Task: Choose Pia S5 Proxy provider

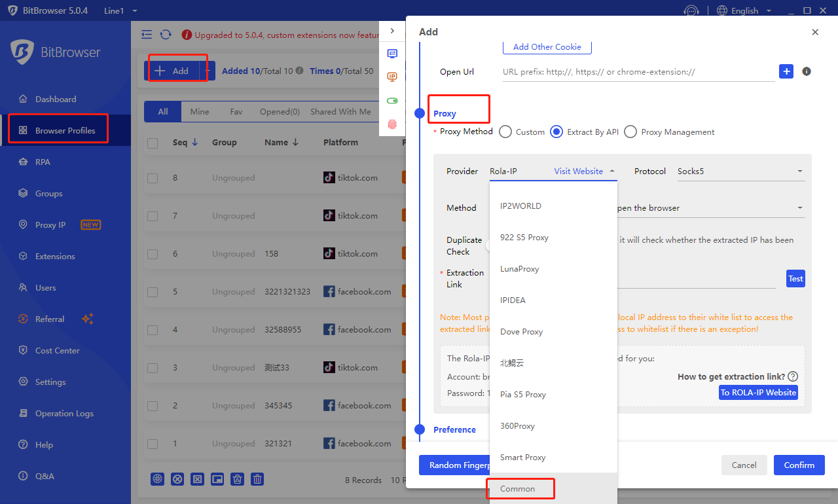Action: (553, 394)
